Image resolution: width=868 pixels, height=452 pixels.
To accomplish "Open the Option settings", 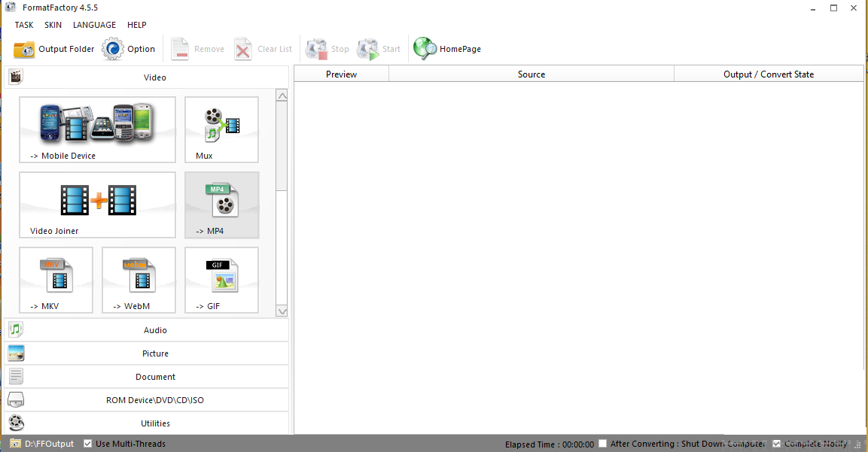I will click(x=129, y=48).
